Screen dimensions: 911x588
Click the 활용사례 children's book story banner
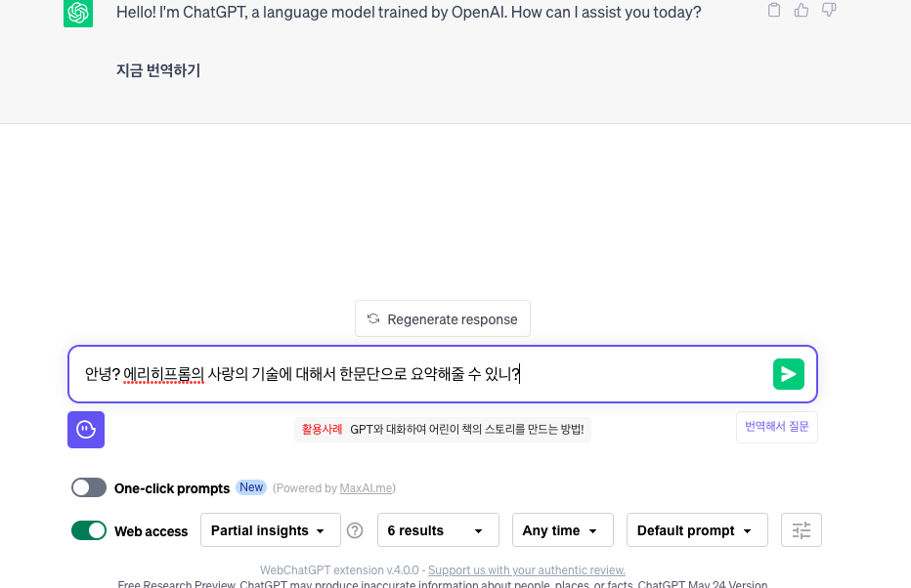pos(443,430)
